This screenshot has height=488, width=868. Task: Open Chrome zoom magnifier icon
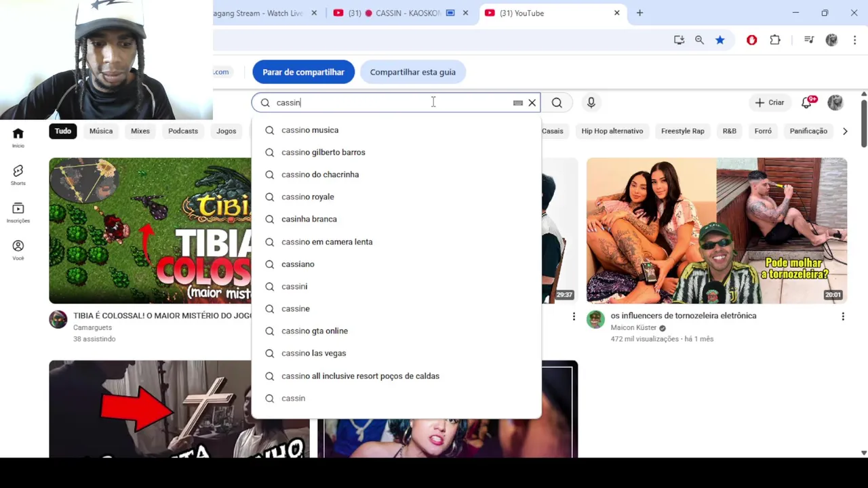(699, 40)
